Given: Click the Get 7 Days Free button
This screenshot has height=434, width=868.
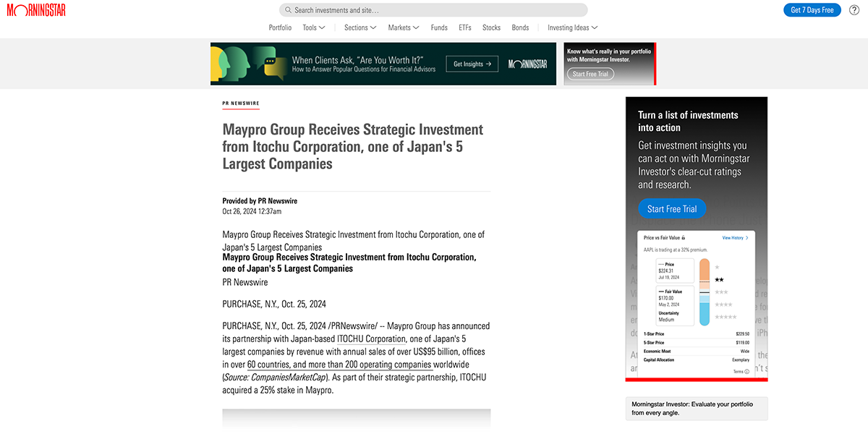Looking at the screenshot, I should (812, 9).
